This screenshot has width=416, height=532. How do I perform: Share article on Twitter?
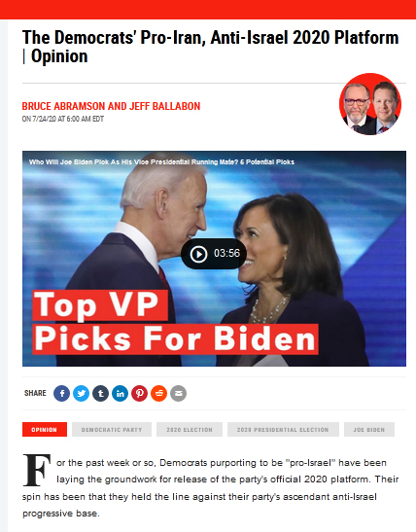pyautogui.click(x=82, y=394)
